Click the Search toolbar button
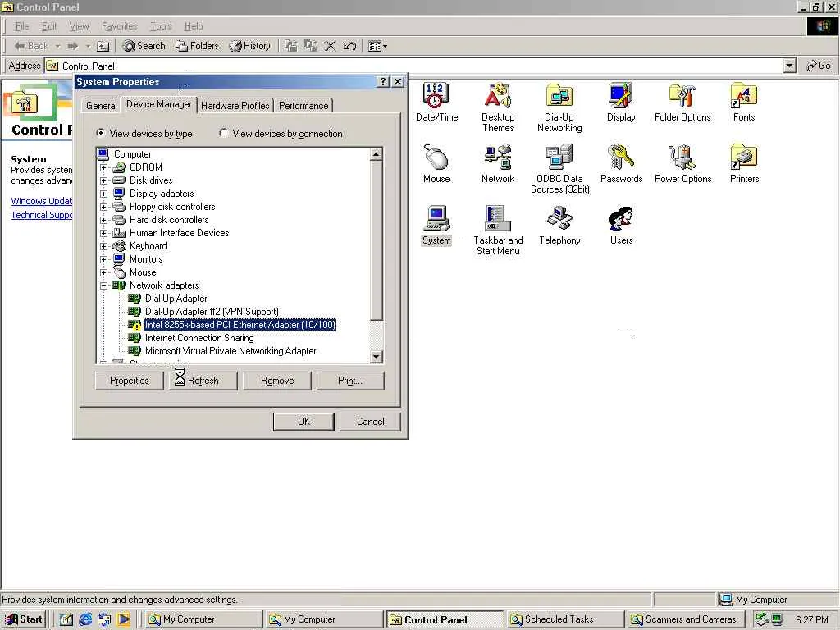Image resolution: width=840 pixels, height=630 pixels. [x=144, y=46]
